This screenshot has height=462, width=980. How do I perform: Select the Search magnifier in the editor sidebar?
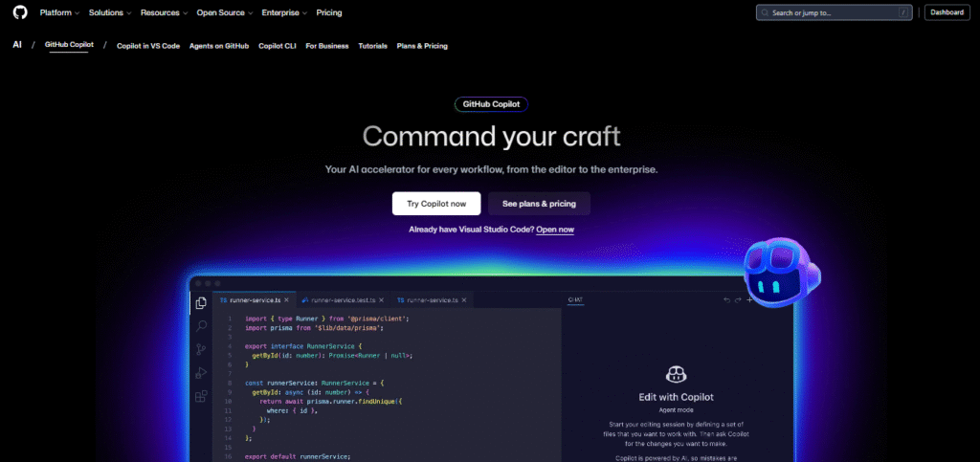[201, 326]
